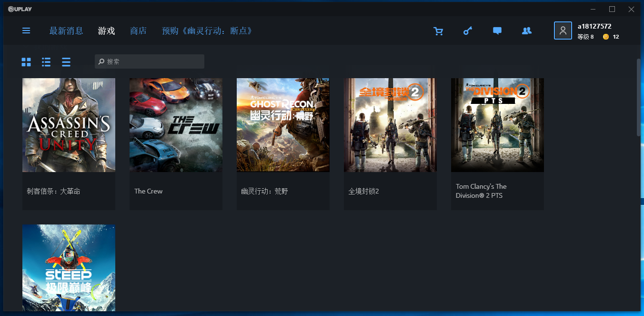Open Assassin's Creed Unity cover art
The width and height of the screenshot is (644, 316).
pos(69,125)
